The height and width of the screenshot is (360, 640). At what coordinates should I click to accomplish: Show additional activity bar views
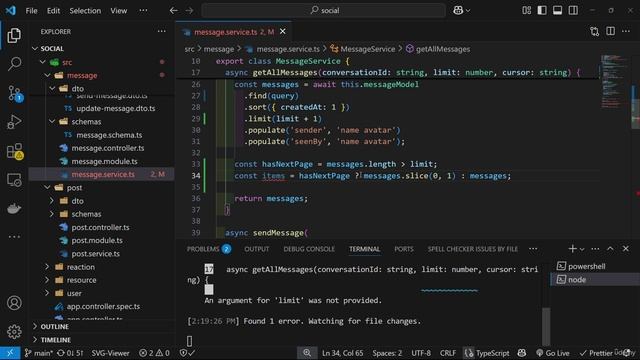point(14,236)
